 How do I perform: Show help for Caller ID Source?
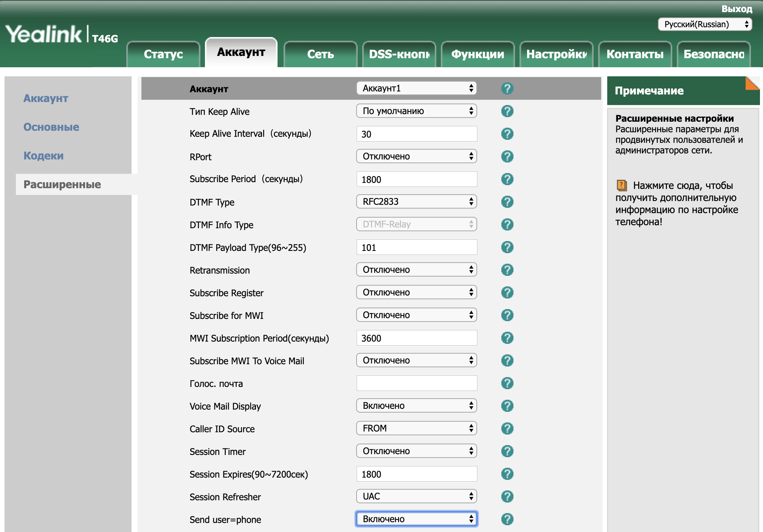[x=507, y=428]
